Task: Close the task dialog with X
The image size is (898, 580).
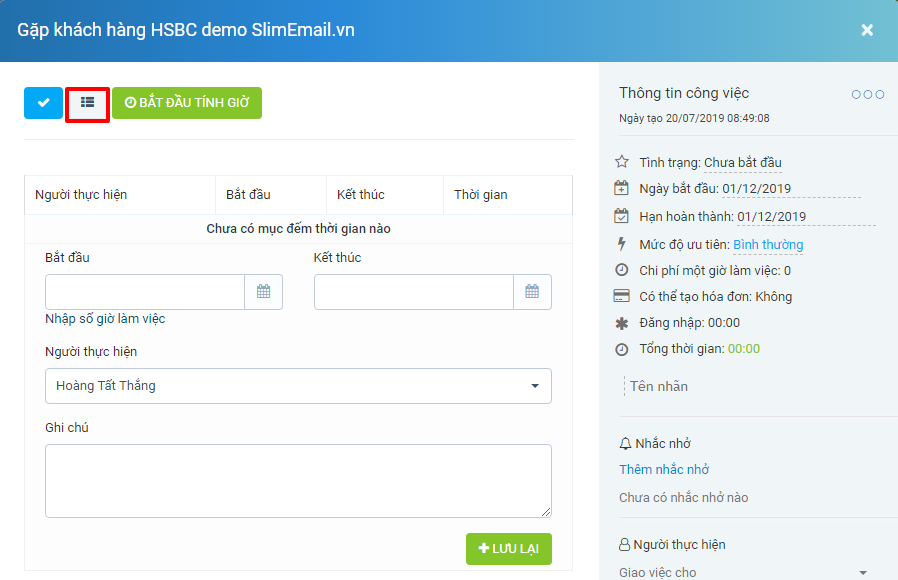Action: point(867,30)
